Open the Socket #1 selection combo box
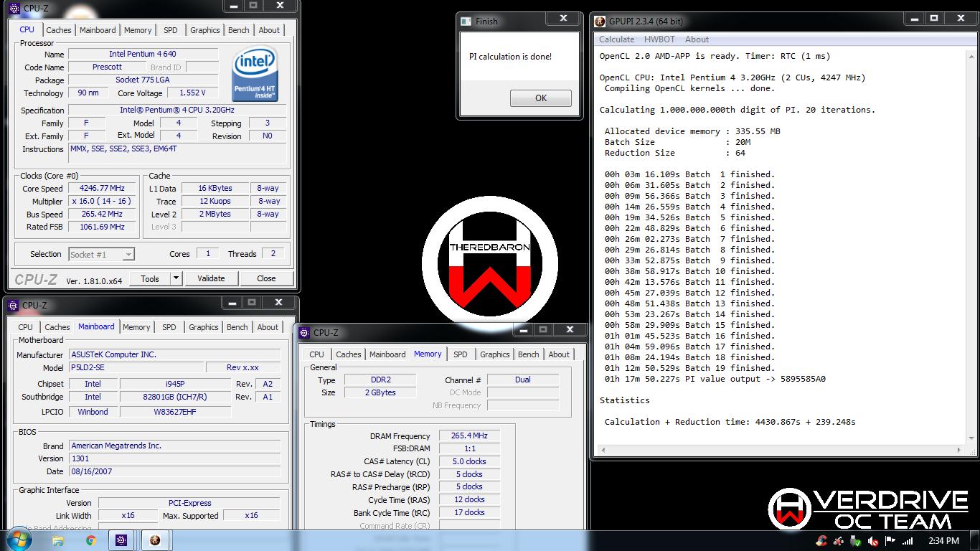 pyautogui.click(x=101, y=254)
